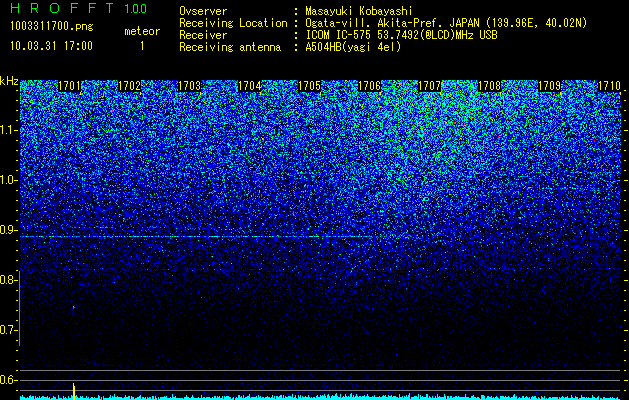The height and width of the screenshot is (400, 629).
Task: Select the Ogata-vill. Akita-Pref. JAPAN location text
Action: coord(446,23)
